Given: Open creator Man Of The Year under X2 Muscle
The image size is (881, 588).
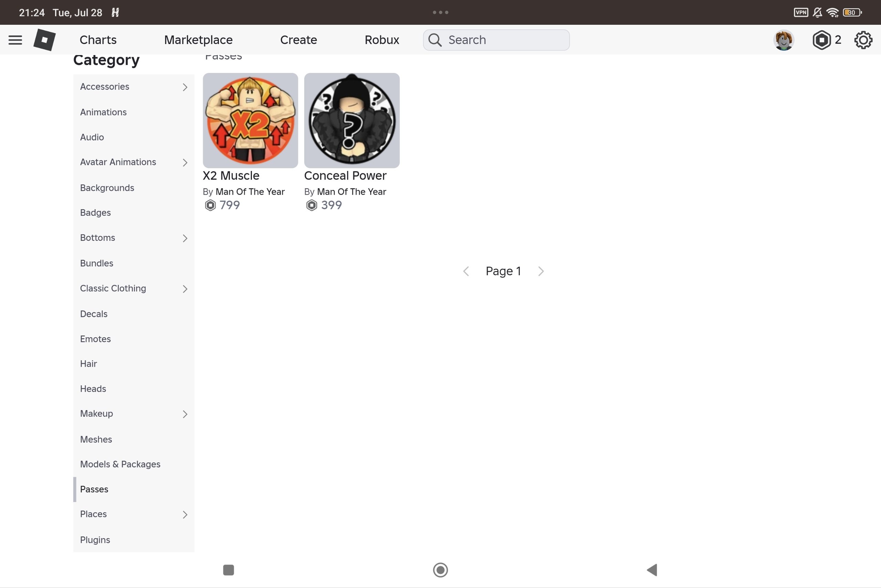Looking at the screenshot, I should pos(250,192).
